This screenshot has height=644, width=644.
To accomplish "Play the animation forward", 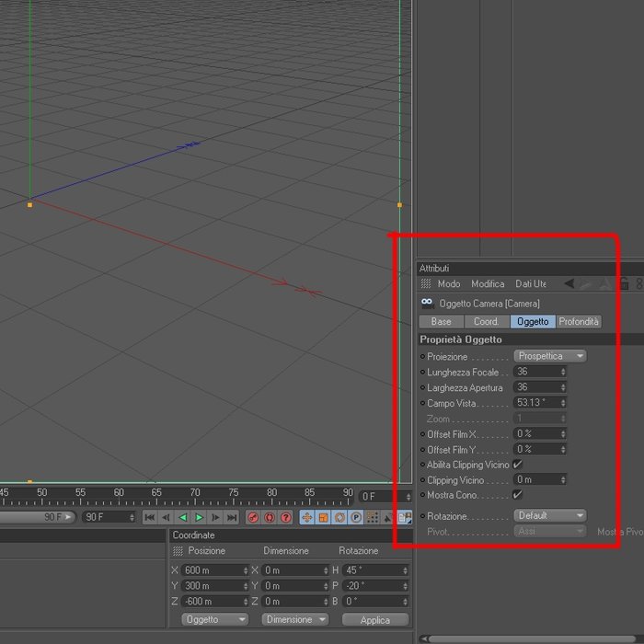I will click(200, 517).
